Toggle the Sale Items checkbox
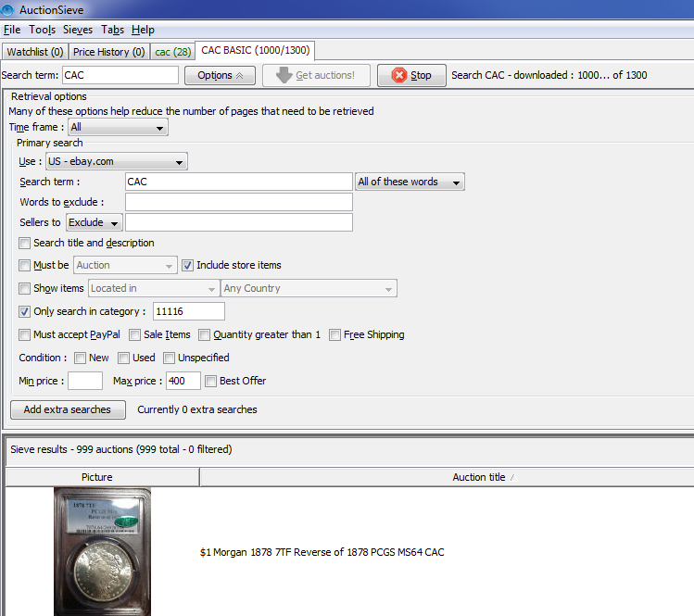 click(x=134, y=334)
